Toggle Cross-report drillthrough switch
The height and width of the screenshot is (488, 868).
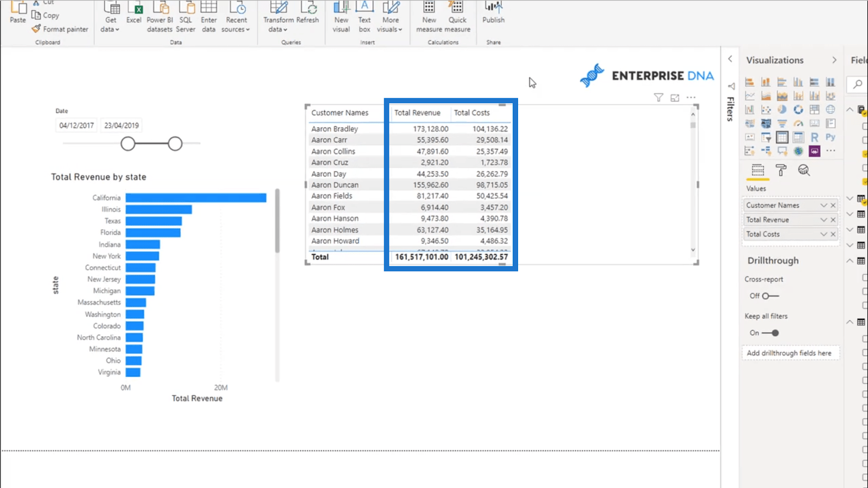click(x=770, y=296)
